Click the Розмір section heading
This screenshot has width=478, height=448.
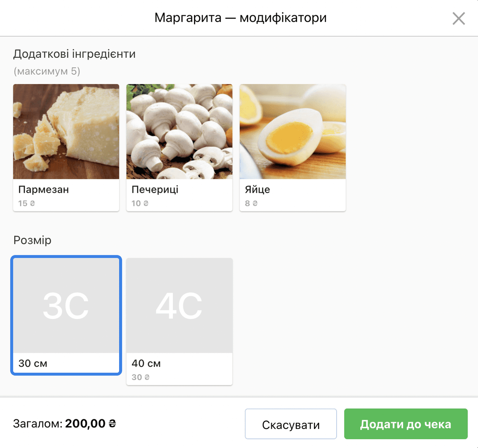[x=32, y=240]
